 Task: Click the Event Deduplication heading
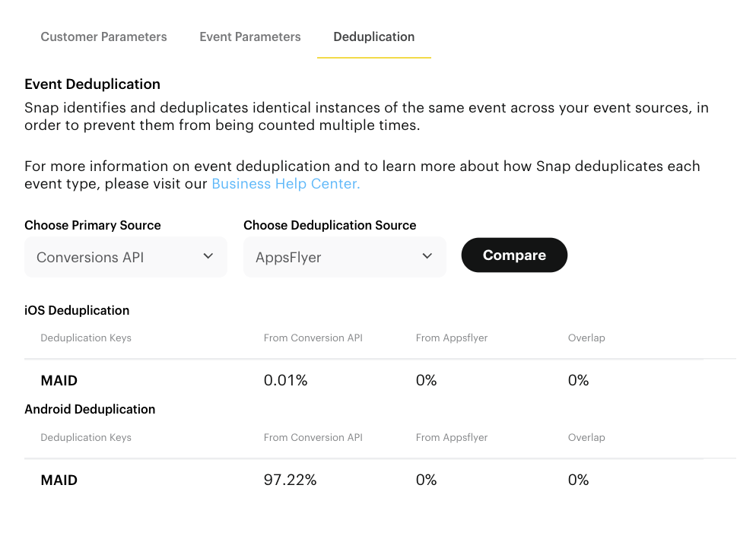[92, 84]
